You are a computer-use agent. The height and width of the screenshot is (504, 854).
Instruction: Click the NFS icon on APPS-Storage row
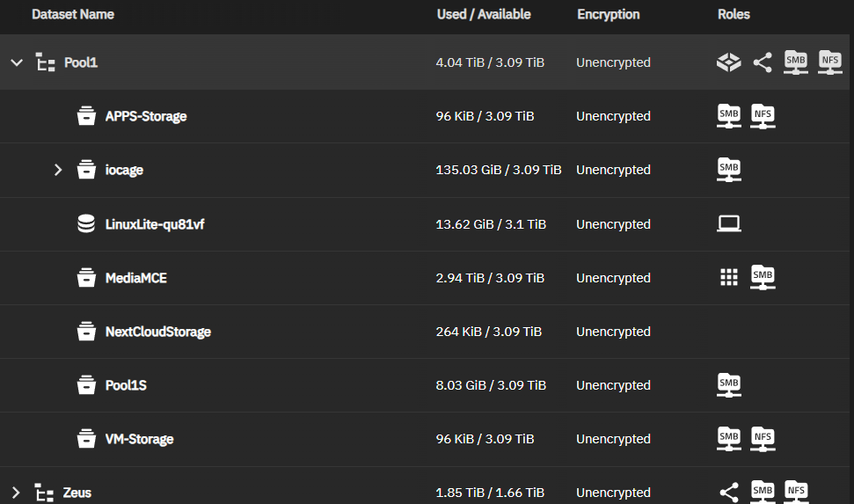pyautogui.click(x=763, y=116)
